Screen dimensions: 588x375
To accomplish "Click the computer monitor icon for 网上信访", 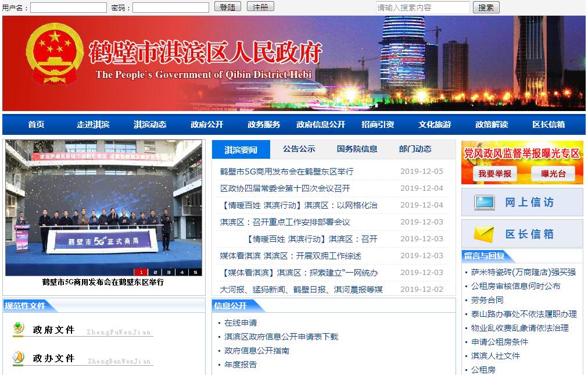I will click(484, 202).
